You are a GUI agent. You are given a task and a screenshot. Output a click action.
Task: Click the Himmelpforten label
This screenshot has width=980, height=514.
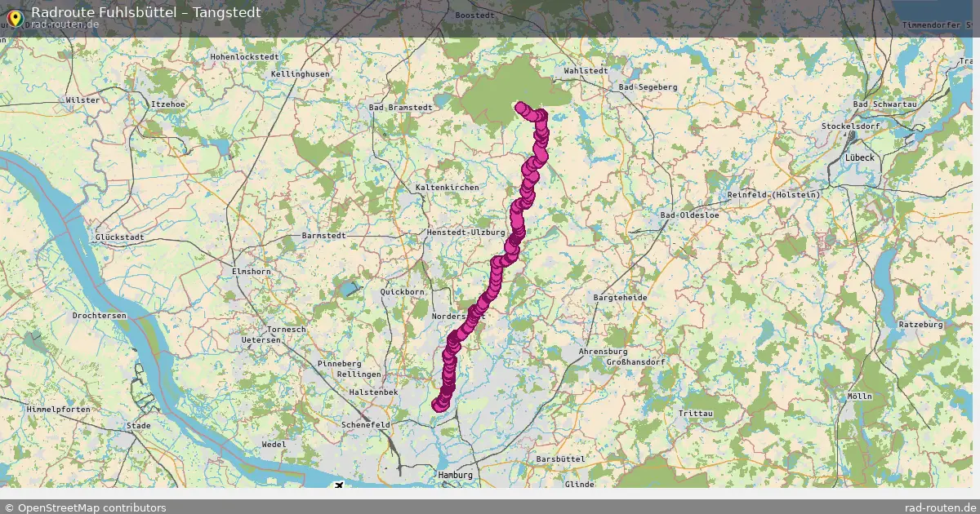point(60,409)
